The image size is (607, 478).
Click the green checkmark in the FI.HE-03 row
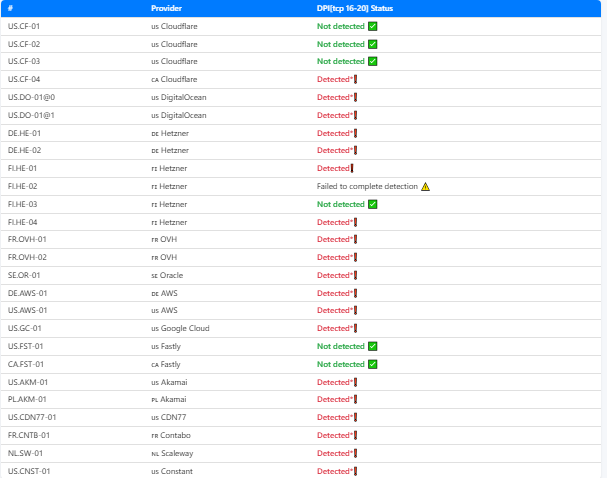[x=372, y=204]
